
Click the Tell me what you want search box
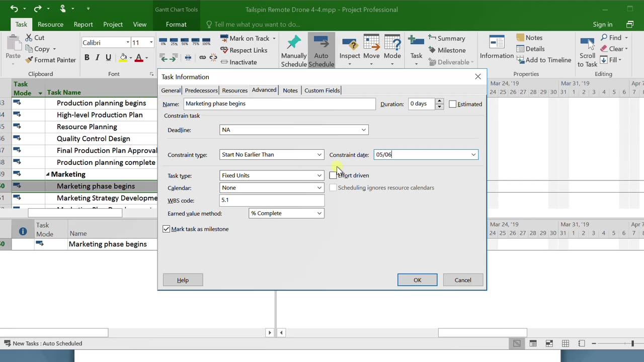coord(254,24)
